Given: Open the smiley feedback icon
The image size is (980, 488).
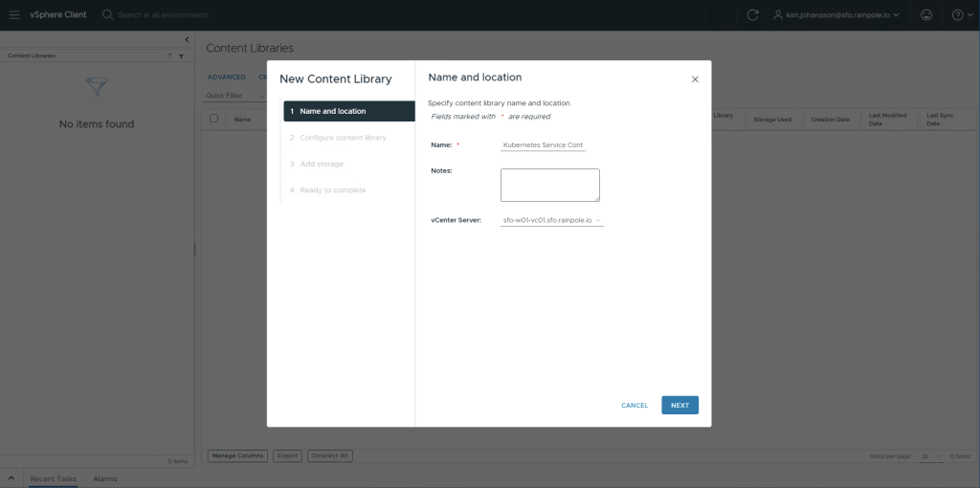Looking at the screenshot, I should (x=924, y=15).
